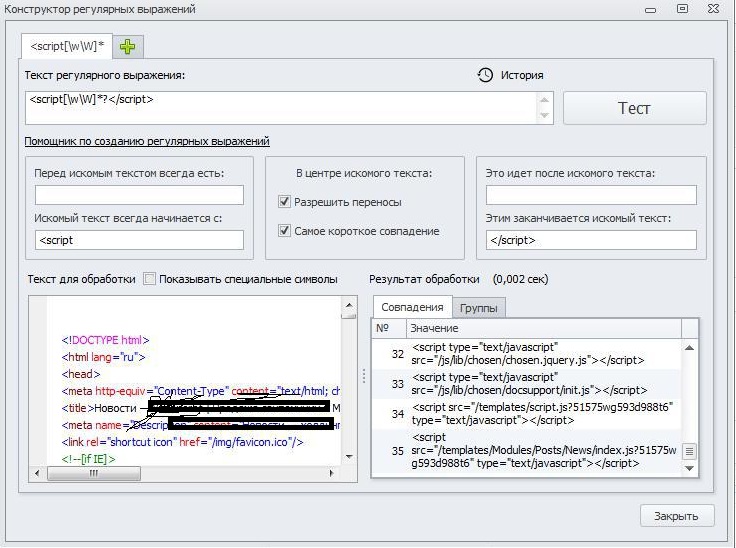The height and width of the screenshot is (548, 736).
Task: Click source text horizontal scroll left arrow
Action: click(37, 473)
